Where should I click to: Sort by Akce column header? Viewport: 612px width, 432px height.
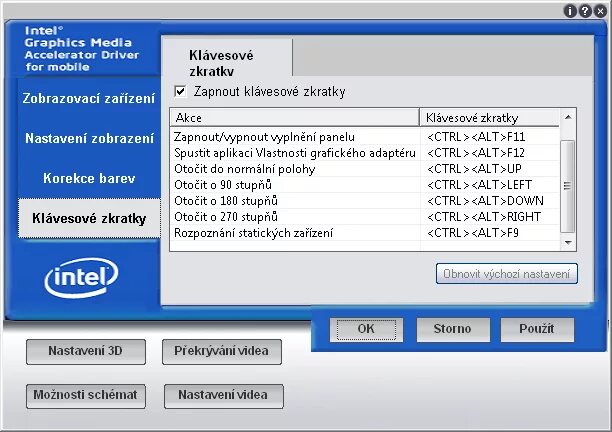(294, 117)
